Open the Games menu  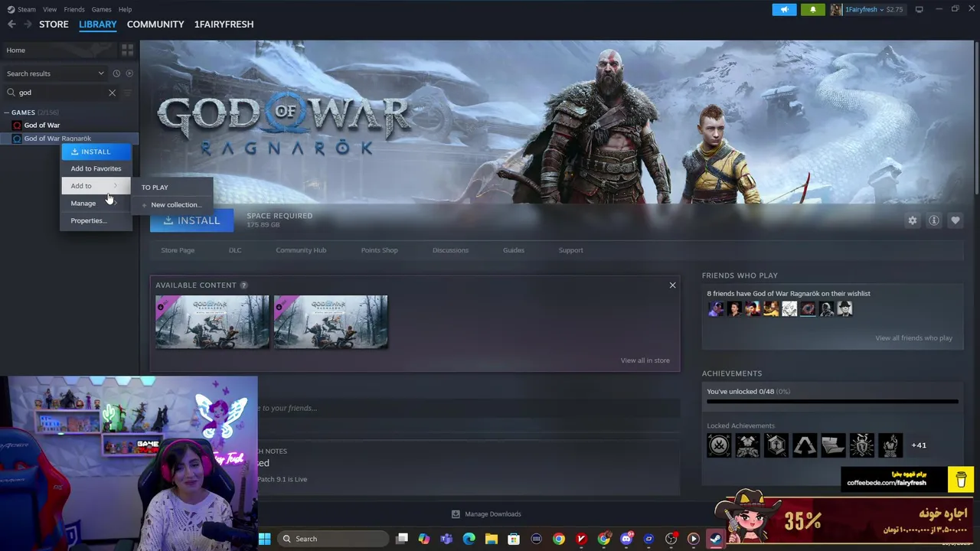pyautogui.click(x=101, y=9)
